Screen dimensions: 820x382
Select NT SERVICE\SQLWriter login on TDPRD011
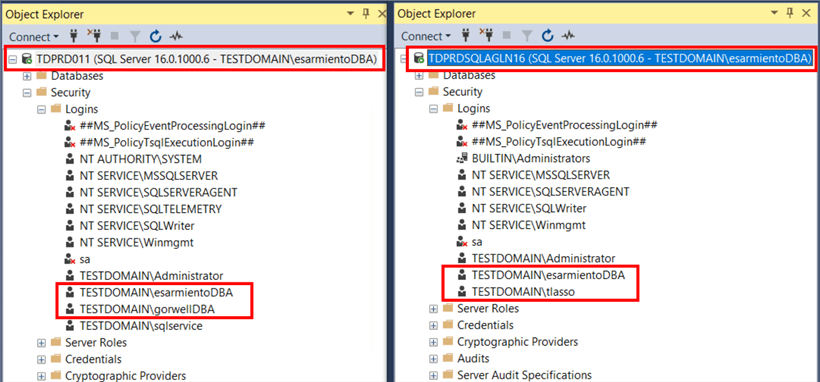tap(137, 226)
